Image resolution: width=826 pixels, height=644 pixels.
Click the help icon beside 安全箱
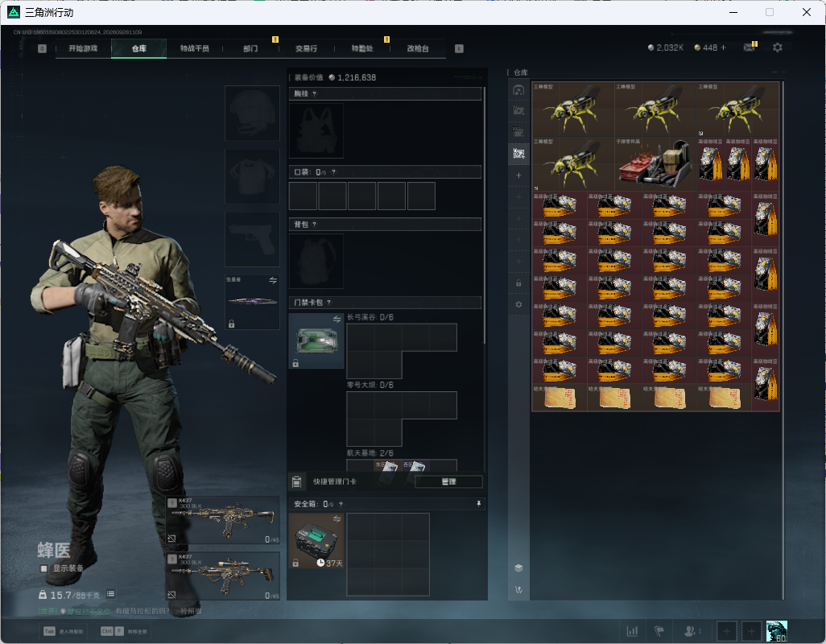(341, 505)
